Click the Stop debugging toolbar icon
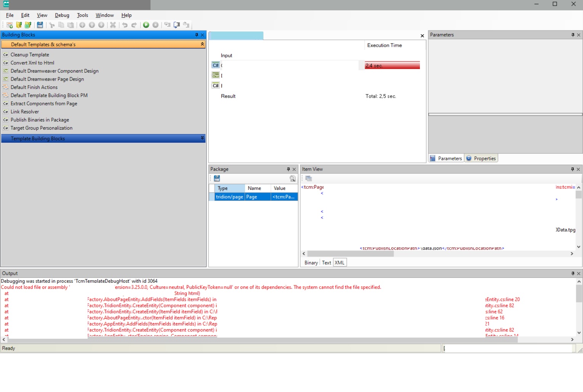Image resolution: width=583 pixels, height=392 pixels. pyautogui.click(x=155, y=25)
